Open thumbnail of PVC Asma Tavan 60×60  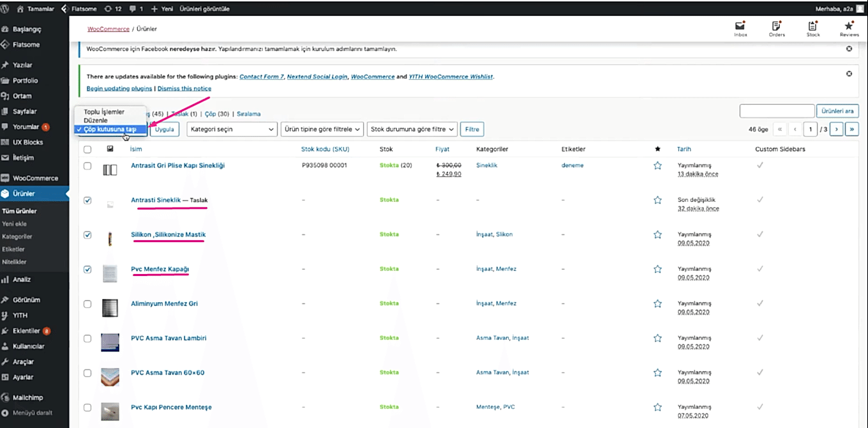pyautogui.click(x=110, y=376)
